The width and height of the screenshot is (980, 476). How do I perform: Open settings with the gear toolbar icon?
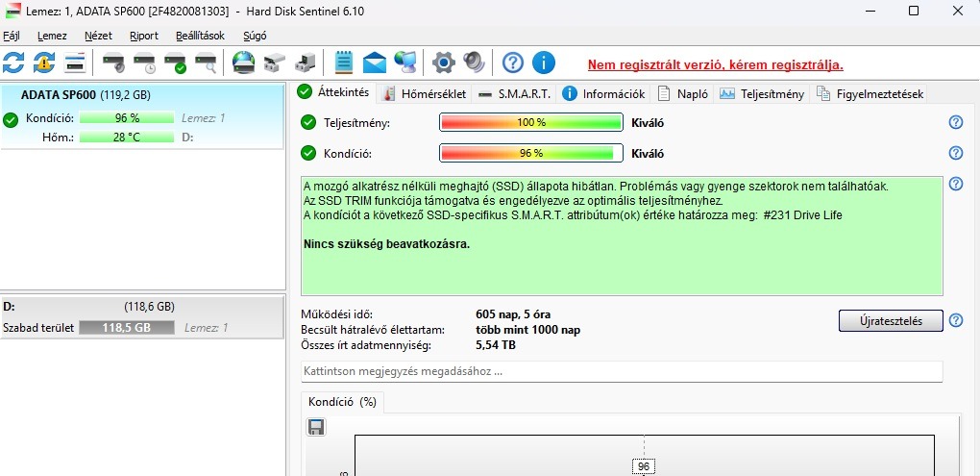pos(444,63)
